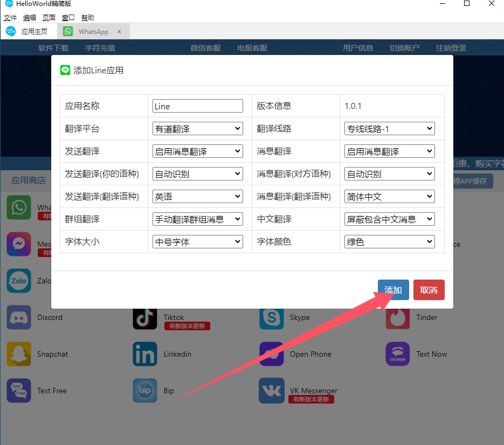Screen dimensions: 504x445
Task: Click 用户信息 link
Action: (x=358, y=48)
